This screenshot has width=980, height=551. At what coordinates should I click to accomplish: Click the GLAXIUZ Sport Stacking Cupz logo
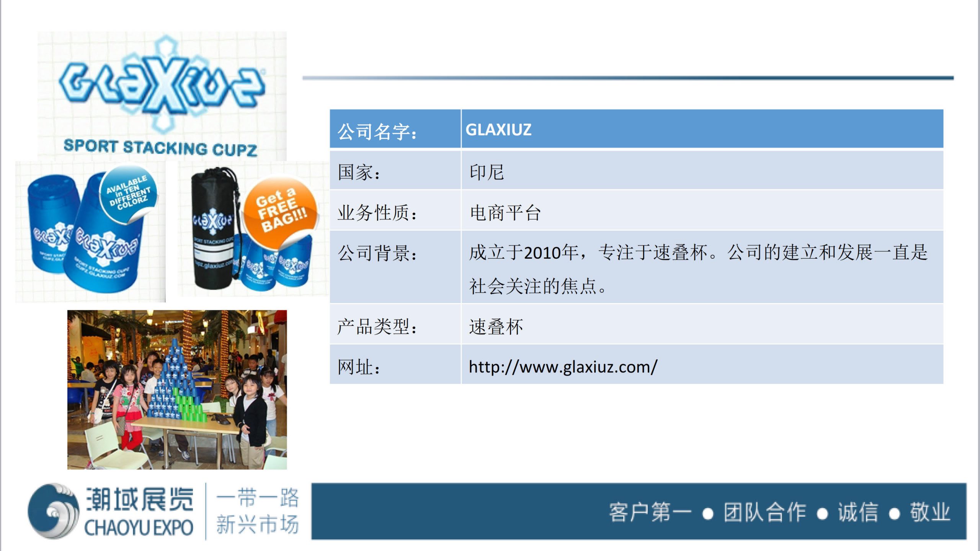[x=162, y=96]
